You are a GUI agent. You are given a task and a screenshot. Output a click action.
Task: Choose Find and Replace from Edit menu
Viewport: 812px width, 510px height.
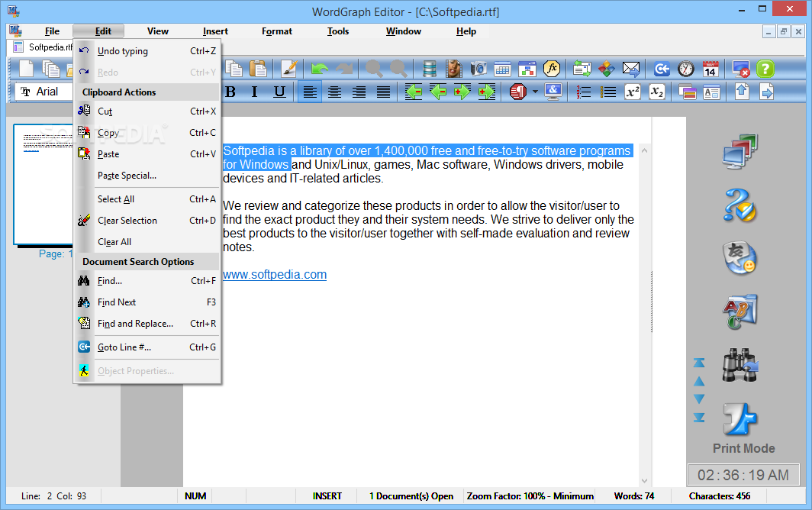pyautogui.click(x=147, y=324)
